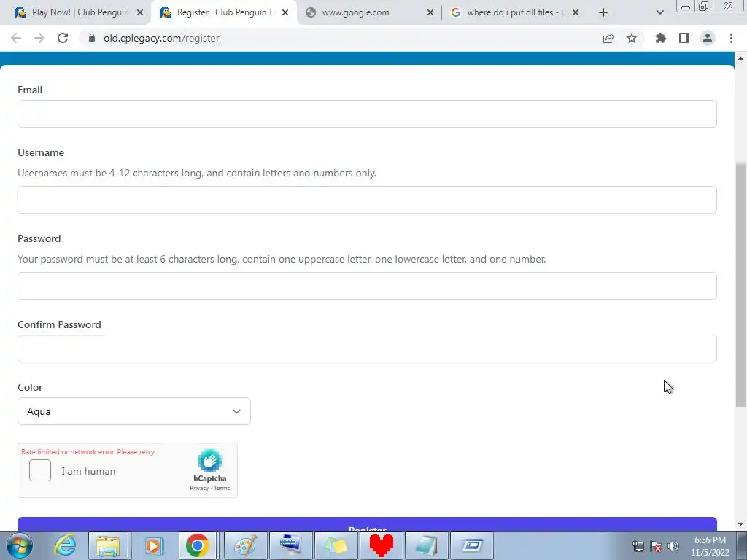Open Paint from the taskbar
The width and height of the screenshot is (747, 560).
(x=245, y=545)
